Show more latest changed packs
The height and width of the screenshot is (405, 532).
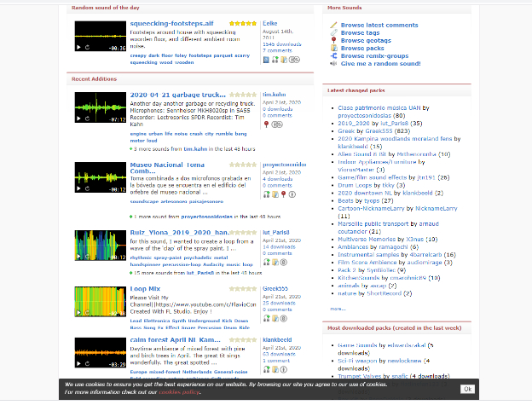338,309
